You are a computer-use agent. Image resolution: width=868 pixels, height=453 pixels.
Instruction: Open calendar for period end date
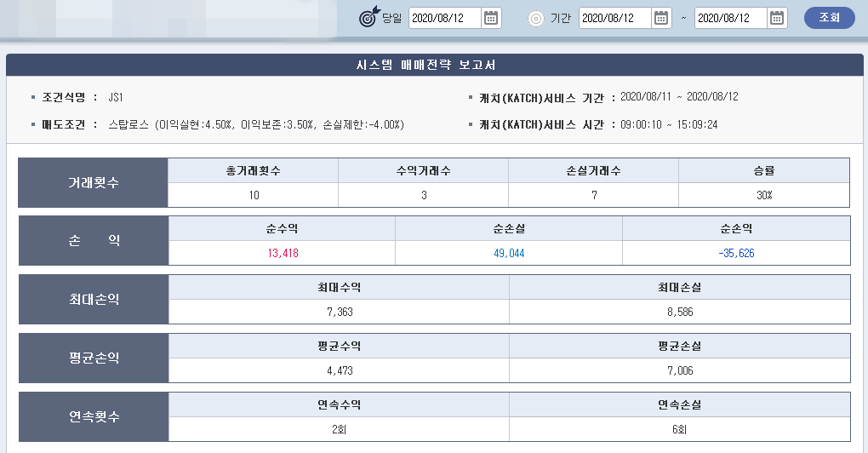777,18
